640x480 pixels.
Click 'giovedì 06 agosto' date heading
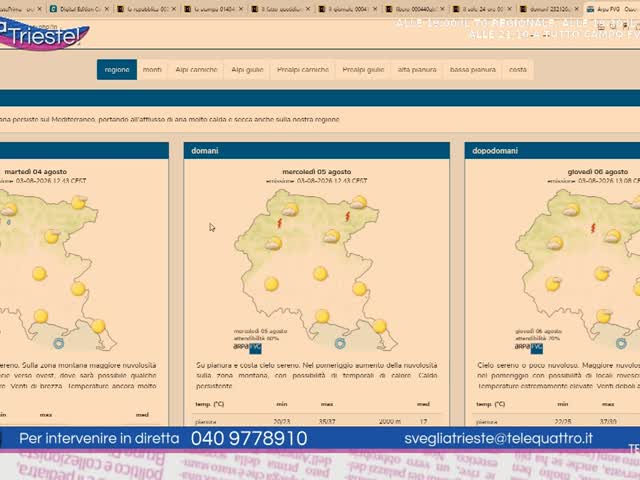pos(597,172)
